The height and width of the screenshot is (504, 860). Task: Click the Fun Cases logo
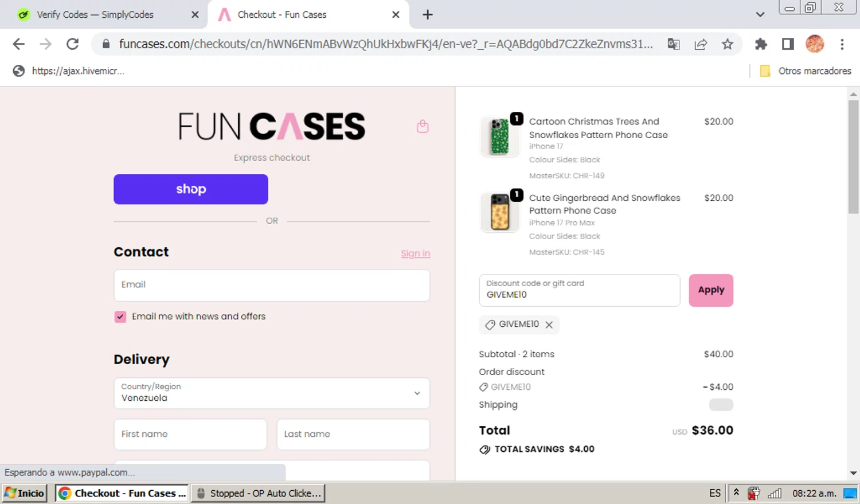click(x=272, y=126)
